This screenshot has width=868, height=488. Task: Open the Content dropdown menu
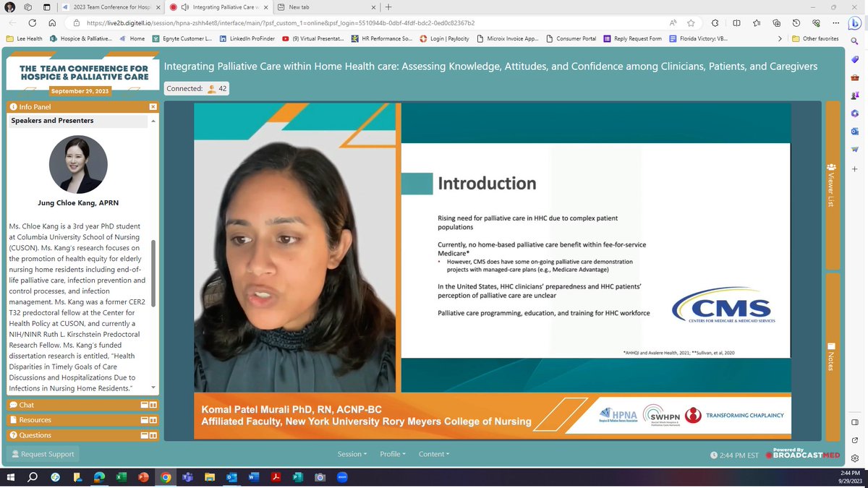[x=434, y=454]
